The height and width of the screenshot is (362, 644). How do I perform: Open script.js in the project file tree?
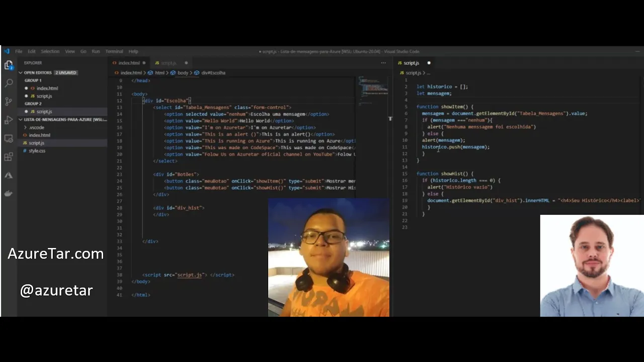point(36,143)
